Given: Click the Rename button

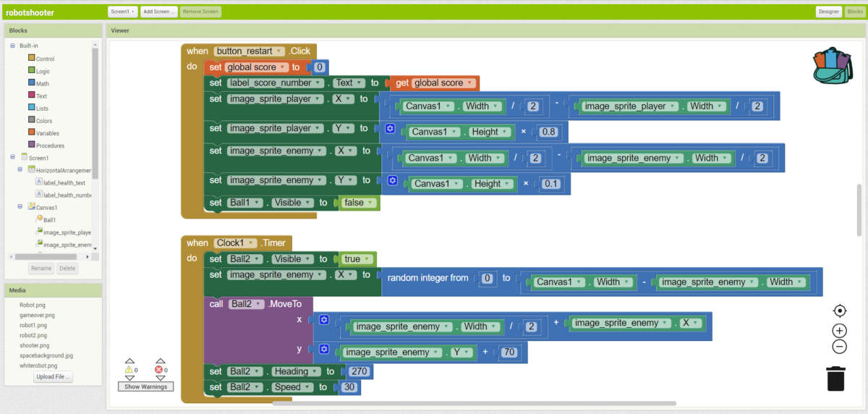Looking at the screenshot, I should click(41, 269).
